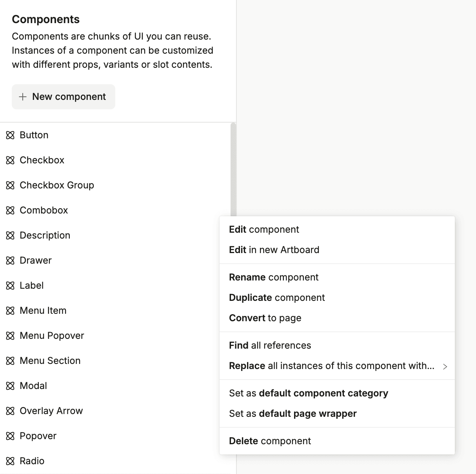476x474 pixels.
Task: Select the Description component in the list
Action: pyautogui.click(x=45, y=235)
